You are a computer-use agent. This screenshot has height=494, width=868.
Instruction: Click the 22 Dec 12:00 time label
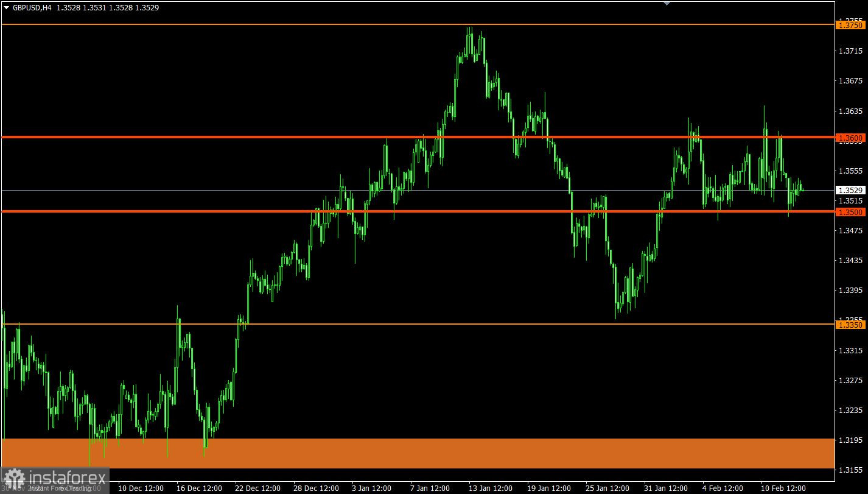tap(257, 489)
